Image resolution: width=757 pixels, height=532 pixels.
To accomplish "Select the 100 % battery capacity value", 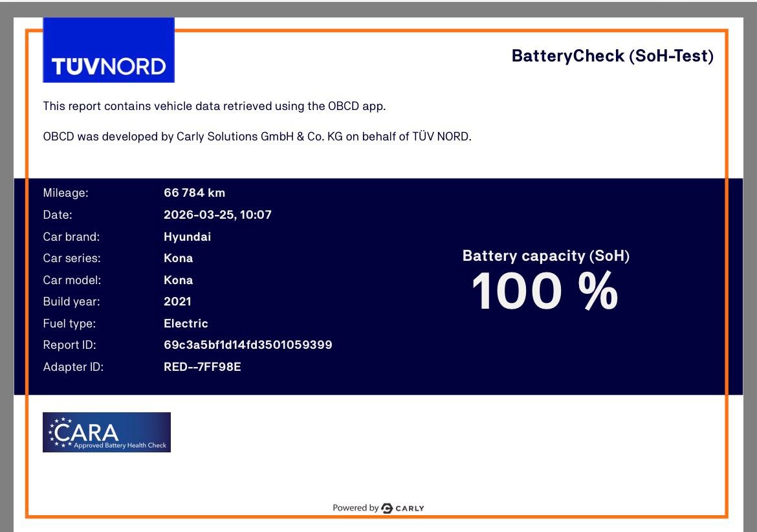I will (x=545, y=291).
